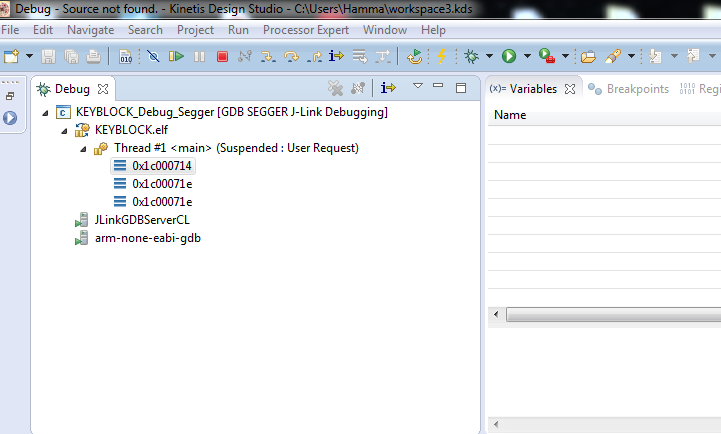721x434 pixels.
Task: Click the Print icon in toolbar
Action: tap(93, 57)
